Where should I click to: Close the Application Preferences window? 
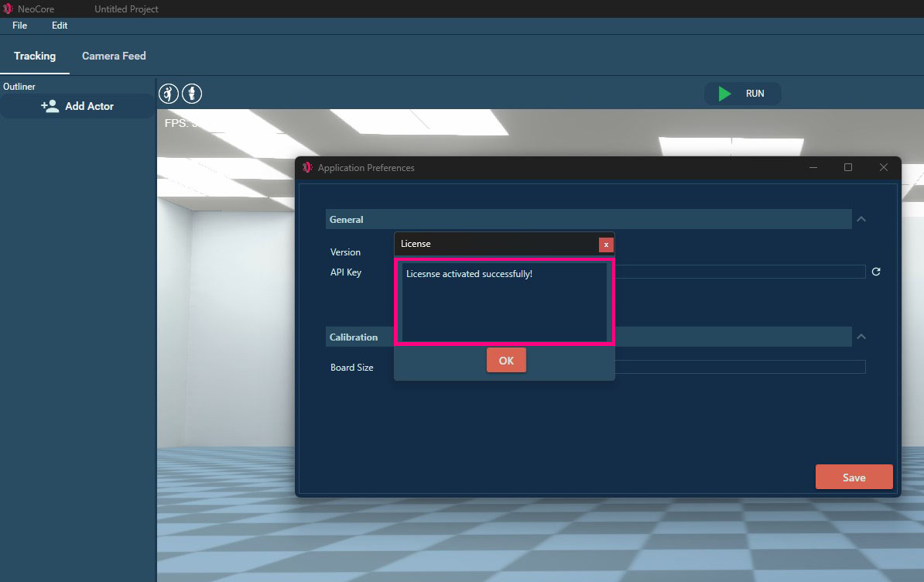coord(883,167)
